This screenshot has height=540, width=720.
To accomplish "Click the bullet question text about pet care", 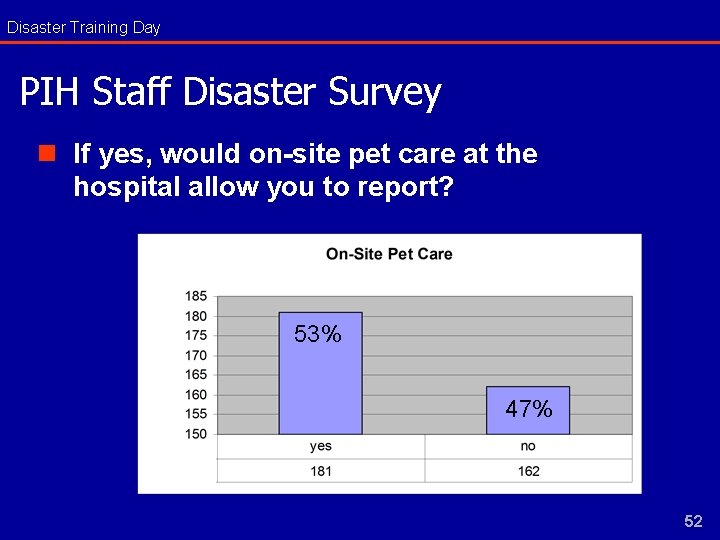I will coord(305,170).
